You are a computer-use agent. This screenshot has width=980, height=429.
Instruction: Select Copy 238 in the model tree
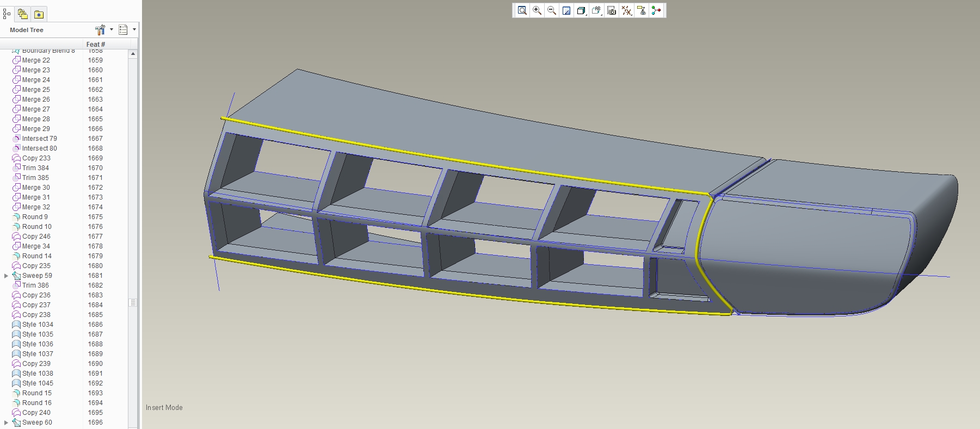point(36,315)
